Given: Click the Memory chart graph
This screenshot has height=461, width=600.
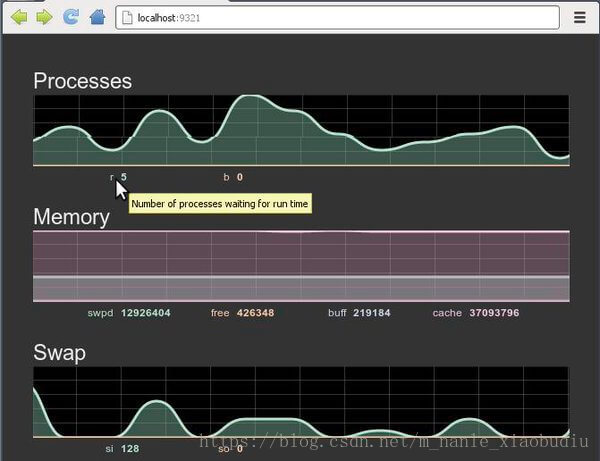Looking at the screenshot, I should point(301,266).
